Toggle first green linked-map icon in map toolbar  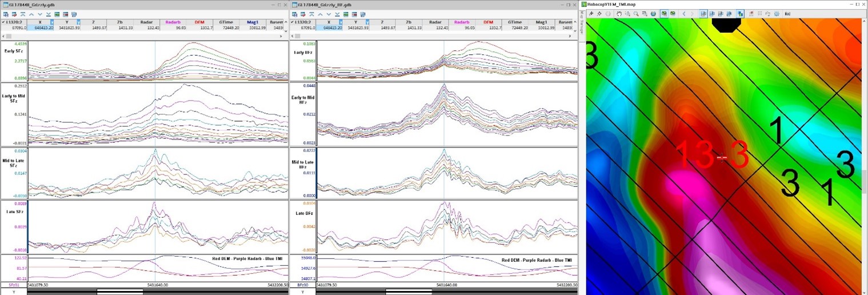(664, 14)
